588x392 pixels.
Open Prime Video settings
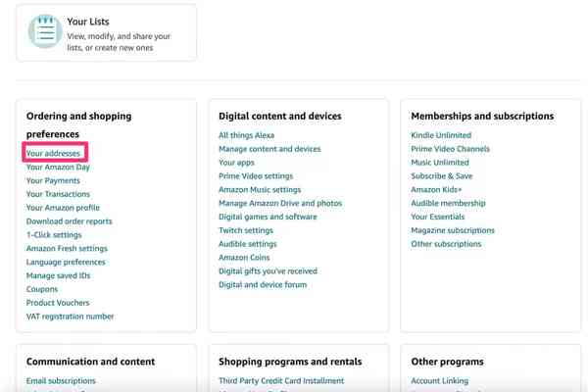(x=256, y=176)
